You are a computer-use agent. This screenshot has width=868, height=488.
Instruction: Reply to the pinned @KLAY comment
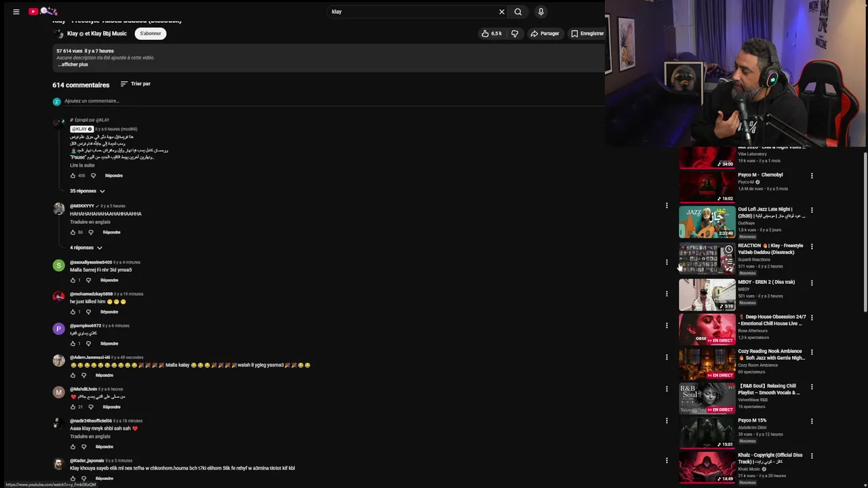(x=114, y=176)
